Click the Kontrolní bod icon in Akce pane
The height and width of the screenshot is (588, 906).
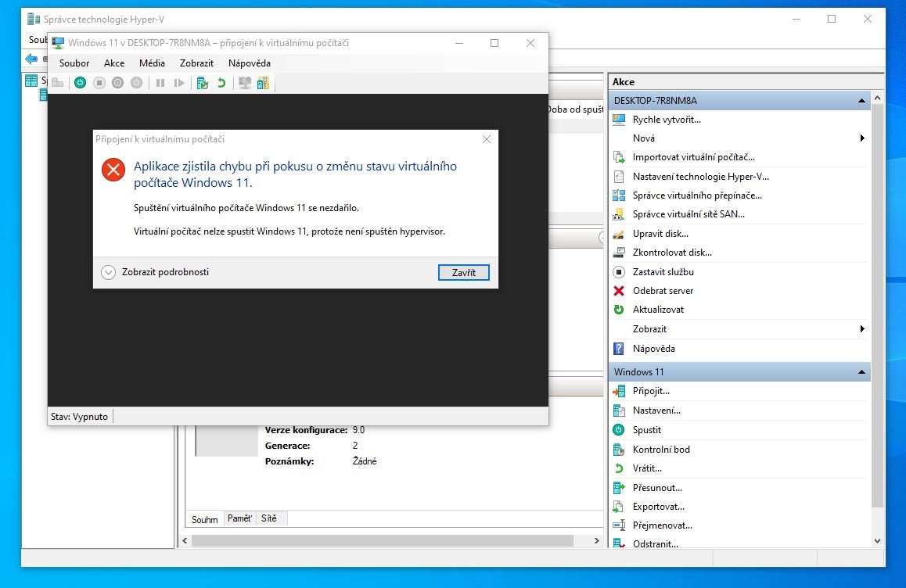pyautogui.click(x=619, y=450)
